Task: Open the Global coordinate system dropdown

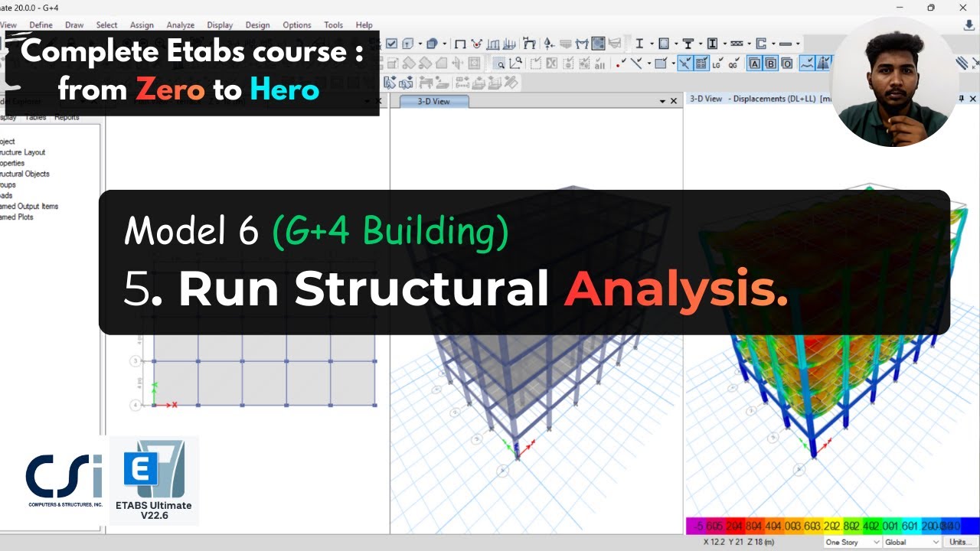Action: coord(912,542)
